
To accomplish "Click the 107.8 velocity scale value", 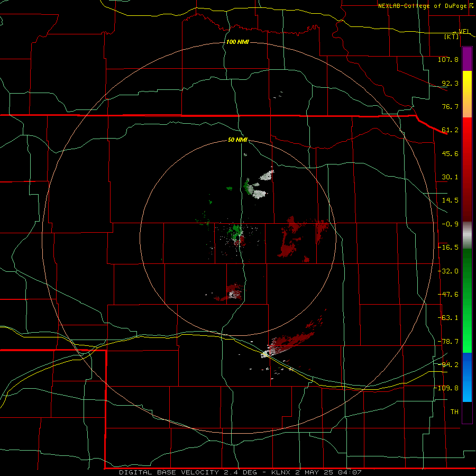I will tap(448, 59).
